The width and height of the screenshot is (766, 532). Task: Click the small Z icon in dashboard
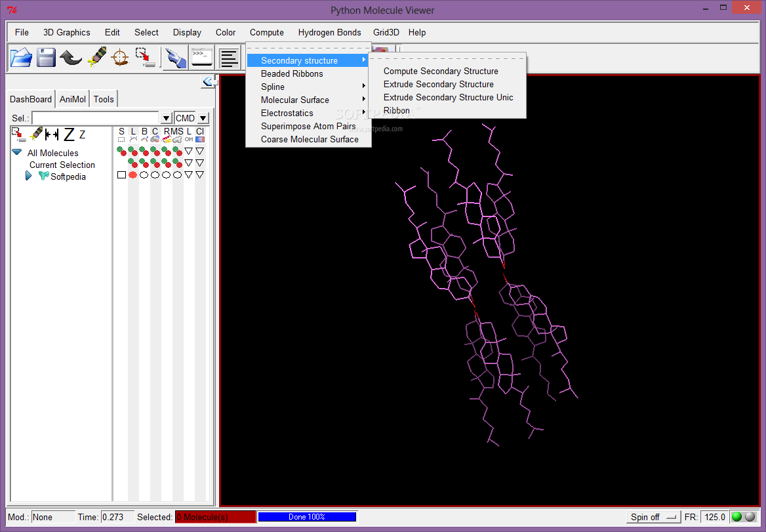82,134
